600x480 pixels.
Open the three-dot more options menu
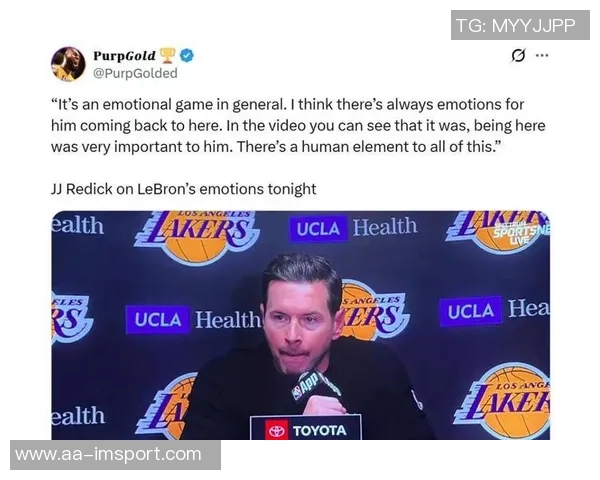click(542, 56)
